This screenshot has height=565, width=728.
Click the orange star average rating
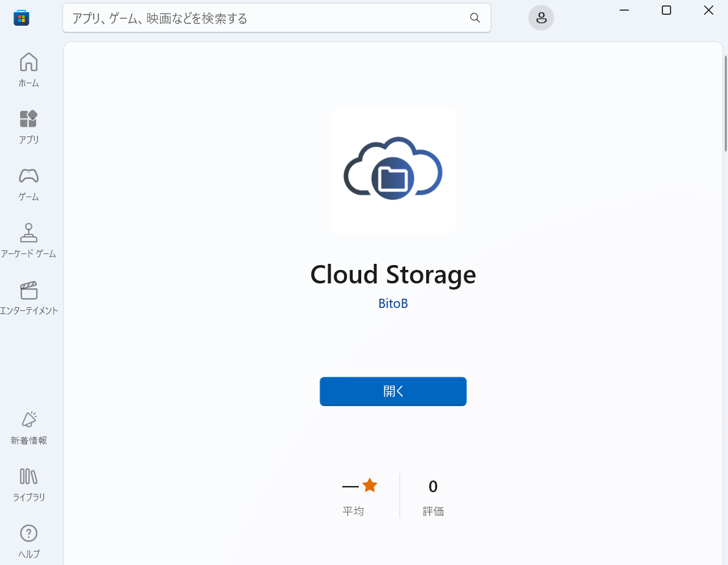coord(370,485)
